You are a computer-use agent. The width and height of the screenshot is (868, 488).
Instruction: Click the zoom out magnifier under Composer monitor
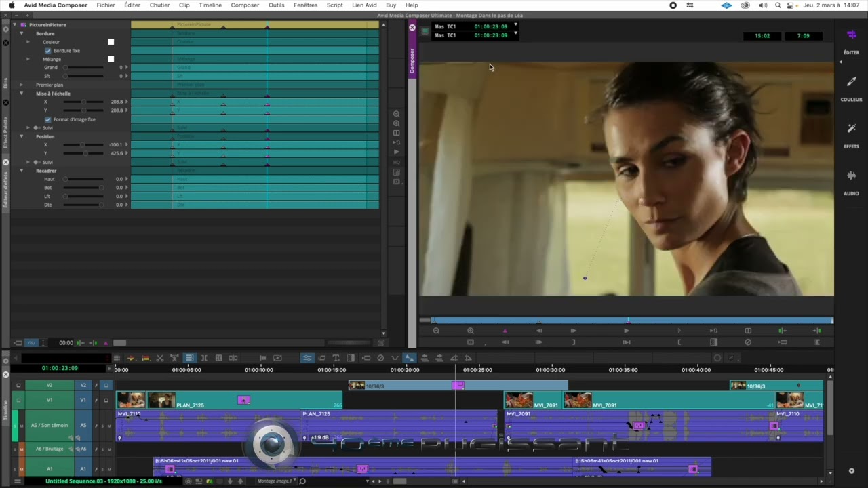coord(436,331)
